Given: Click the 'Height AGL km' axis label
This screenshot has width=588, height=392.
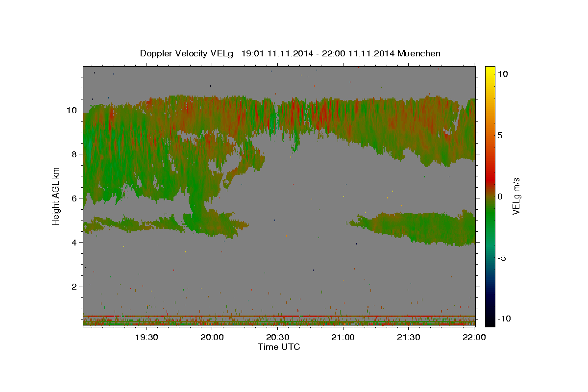Looking at the screenshot, I should tap(56, 196).
